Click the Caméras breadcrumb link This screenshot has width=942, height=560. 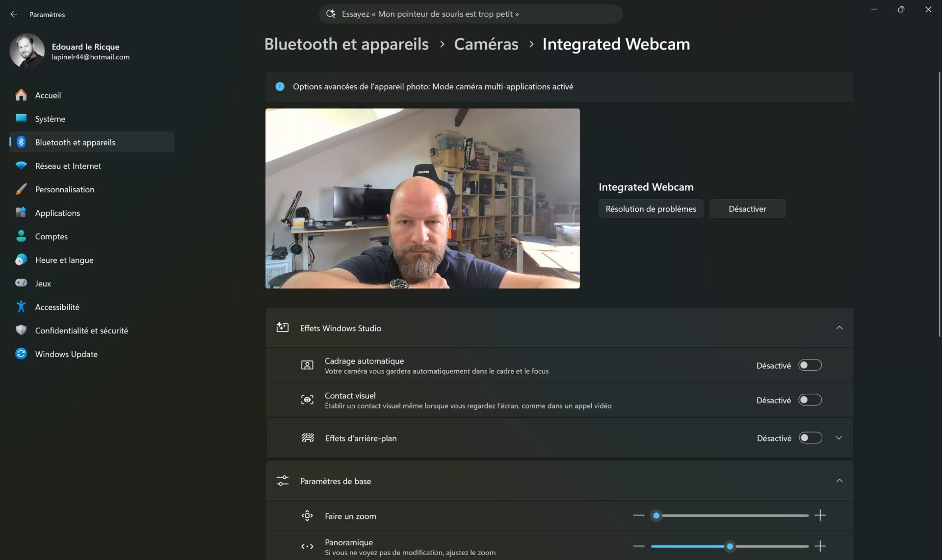[x=486, y=44]
